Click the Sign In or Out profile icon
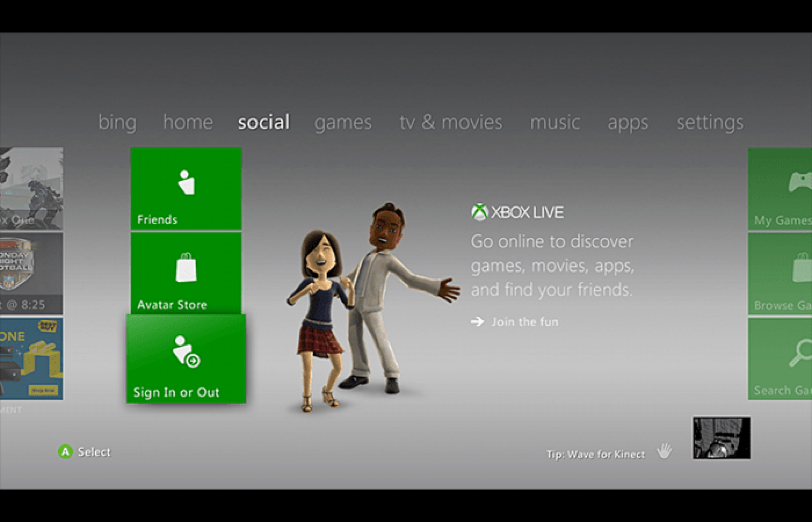The width and height of the screenshot is (812, 522). pos(186,352)
